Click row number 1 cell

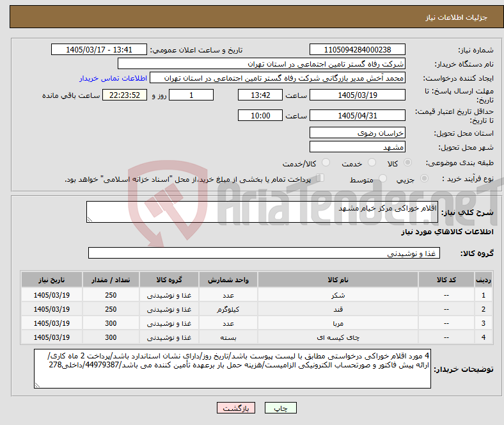pos(483,295)
